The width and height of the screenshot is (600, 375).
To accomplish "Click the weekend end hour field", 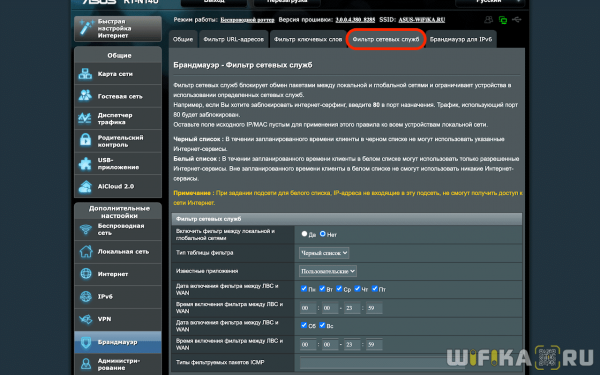I will [352, 344].
